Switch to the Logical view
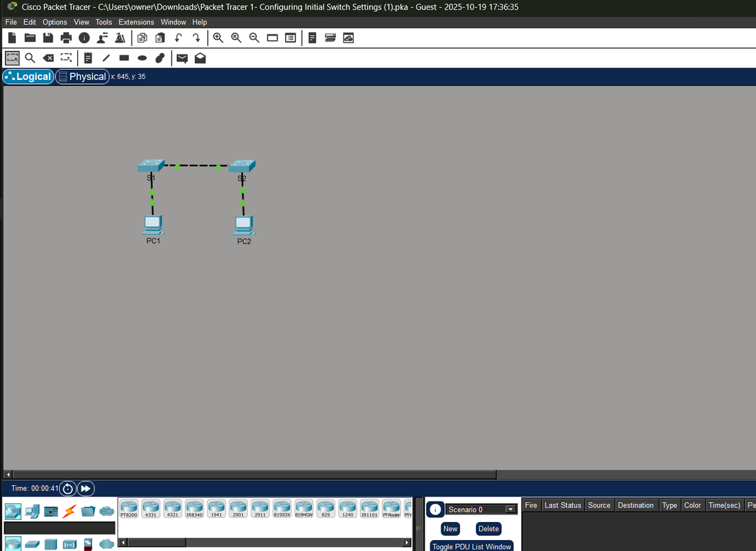This screenshot has width=756, height=551. (x=28, y=76)
